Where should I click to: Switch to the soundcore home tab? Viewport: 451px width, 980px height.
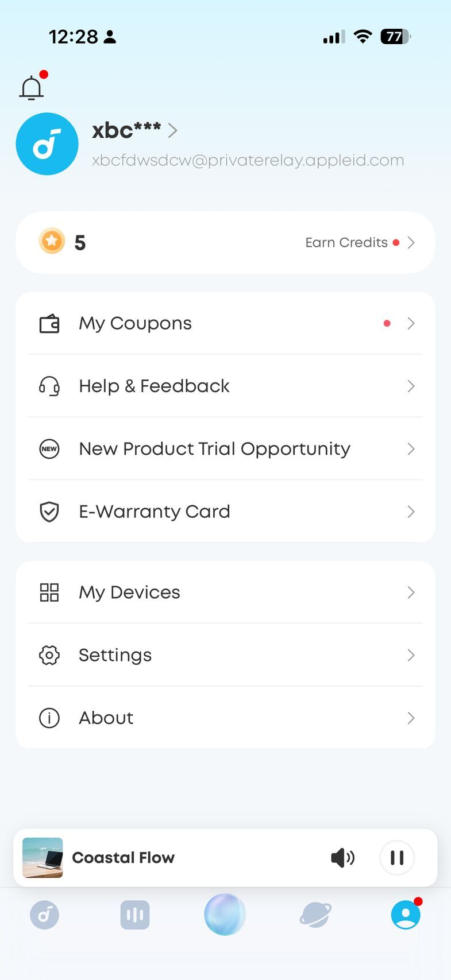pos(44,915)
